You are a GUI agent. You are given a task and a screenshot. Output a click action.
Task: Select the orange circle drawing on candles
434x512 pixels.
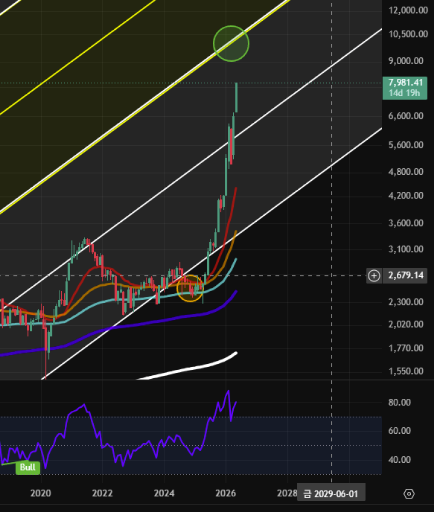190,288
